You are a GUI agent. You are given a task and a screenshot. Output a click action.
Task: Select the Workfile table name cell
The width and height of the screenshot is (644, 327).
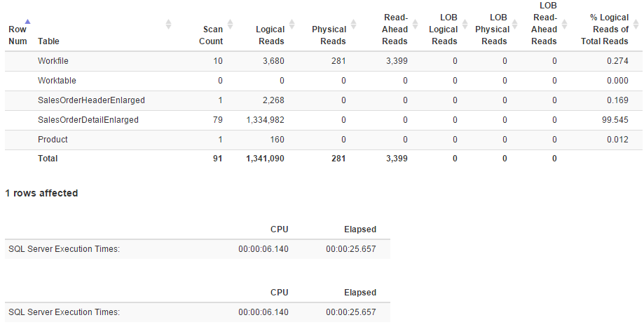click(x=53, y=61)
